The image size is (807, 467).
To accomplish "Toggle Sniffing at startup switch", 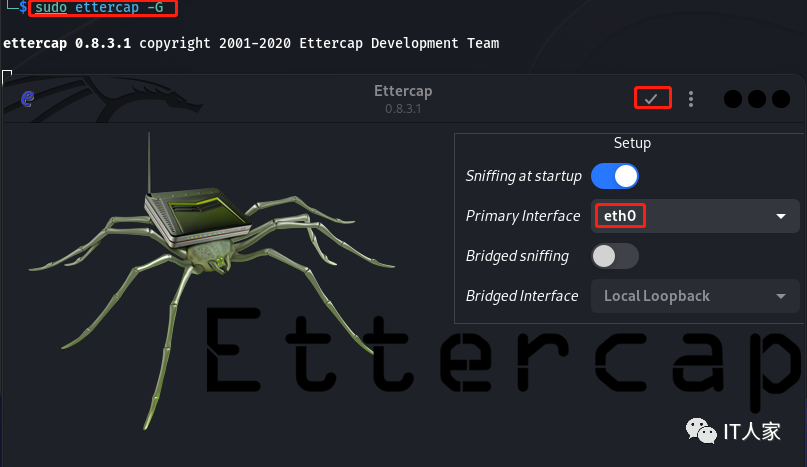I will click(x=615, y=176).
